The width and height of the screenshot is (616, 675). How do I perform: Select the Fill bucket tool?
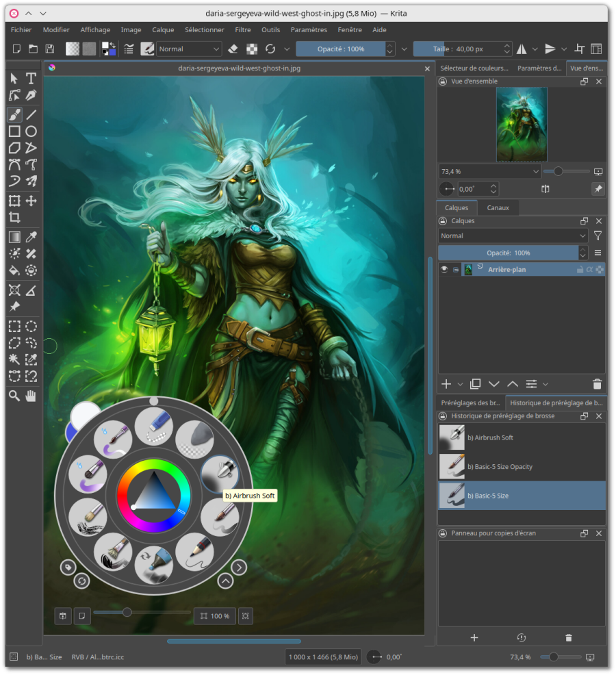pyautogui.click(x=14, y=270)
